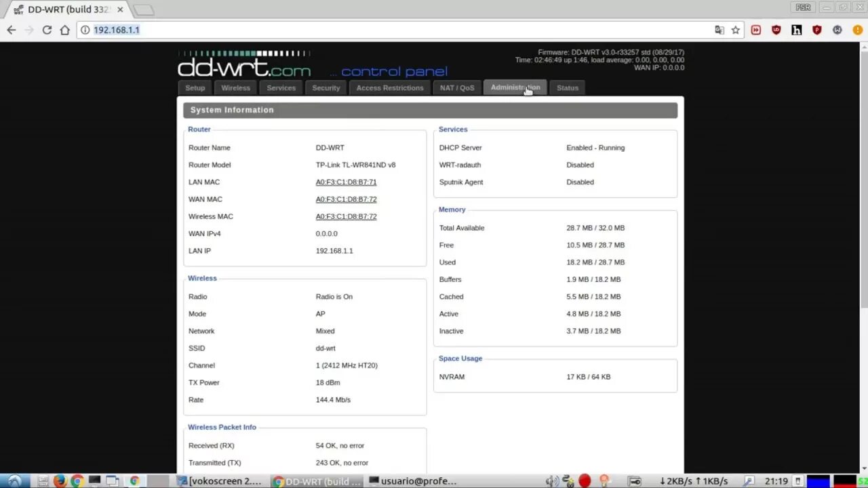The height and width of the screenshot is (488, 868).
Task: Open the grey round 'W' extension icon
Action: (x=837, y=30)
